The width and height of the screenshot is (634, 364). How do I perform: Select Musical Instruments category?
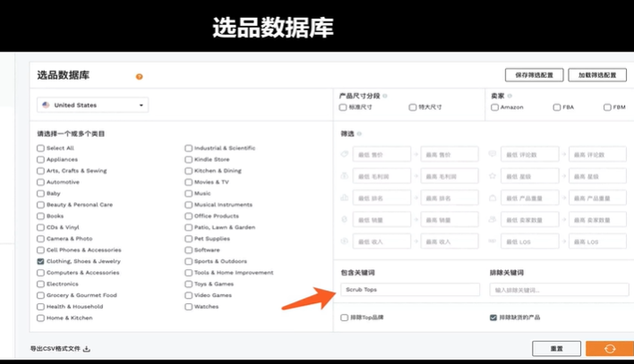pyautogui.click(x=188, y=205)
